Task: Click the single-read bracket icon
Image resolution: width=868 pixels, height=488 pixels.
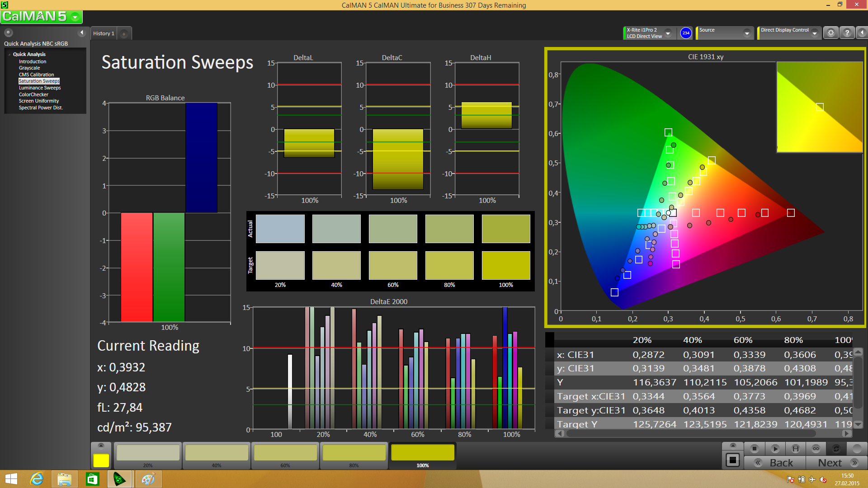Action: (x=796, y=449)
